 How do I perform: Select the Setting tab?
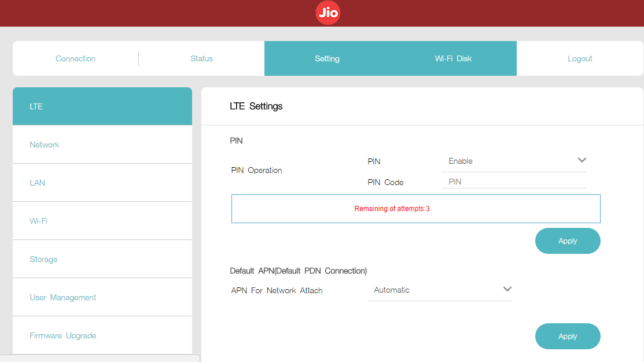(327, 58)
